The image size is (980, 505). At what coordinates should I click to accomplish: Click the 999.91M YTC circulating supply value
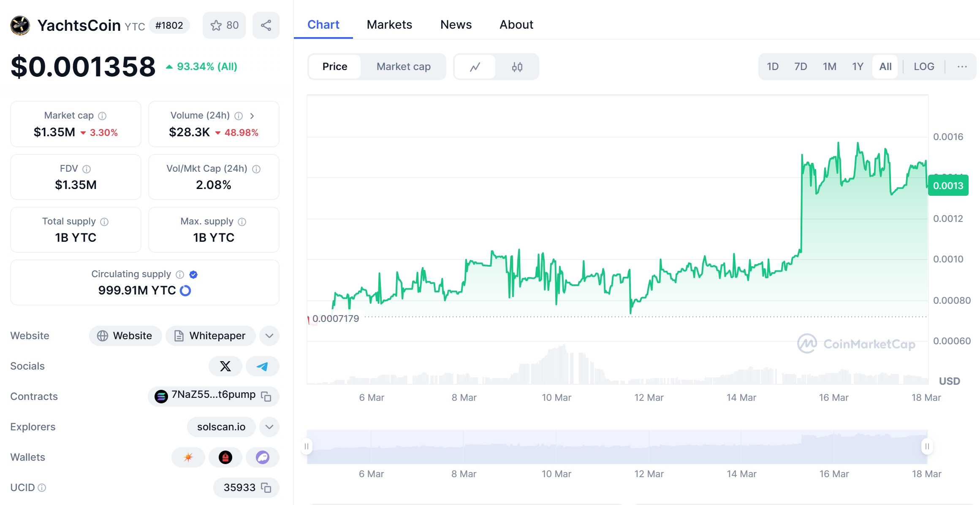click(137, 290)
